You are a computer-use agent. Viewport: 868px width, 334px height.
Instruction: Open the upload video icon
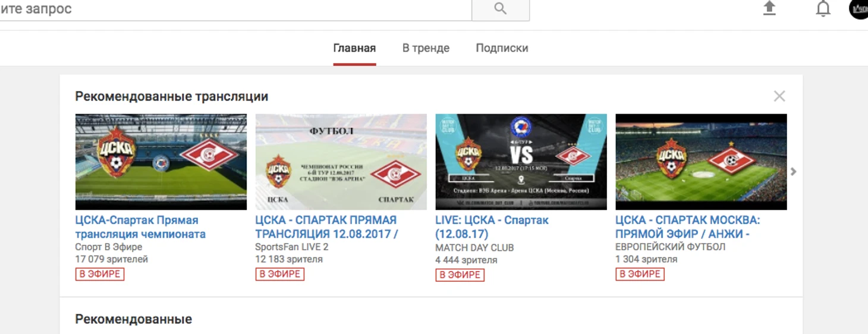point(769,8)
